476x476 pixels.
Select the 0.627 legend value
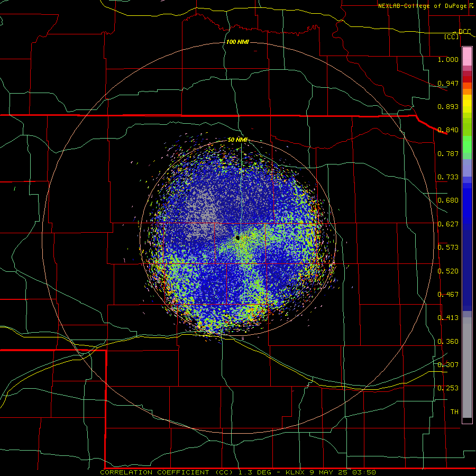click(448, 224)
